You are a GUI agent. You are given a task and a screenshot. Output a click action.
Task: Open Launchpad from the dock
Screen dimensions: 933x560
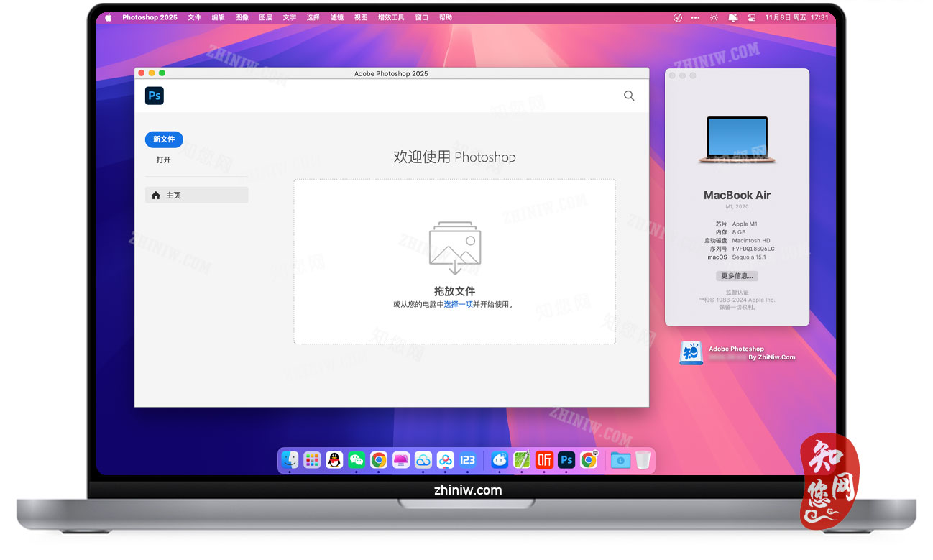[x=312, y=460]
